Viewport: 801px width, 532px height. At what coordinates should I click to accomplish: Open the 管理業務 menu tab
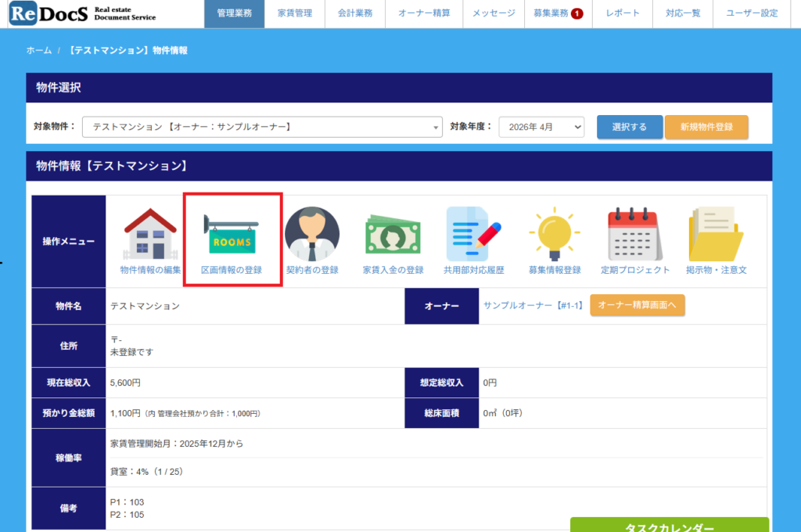[x=235, y=13]
